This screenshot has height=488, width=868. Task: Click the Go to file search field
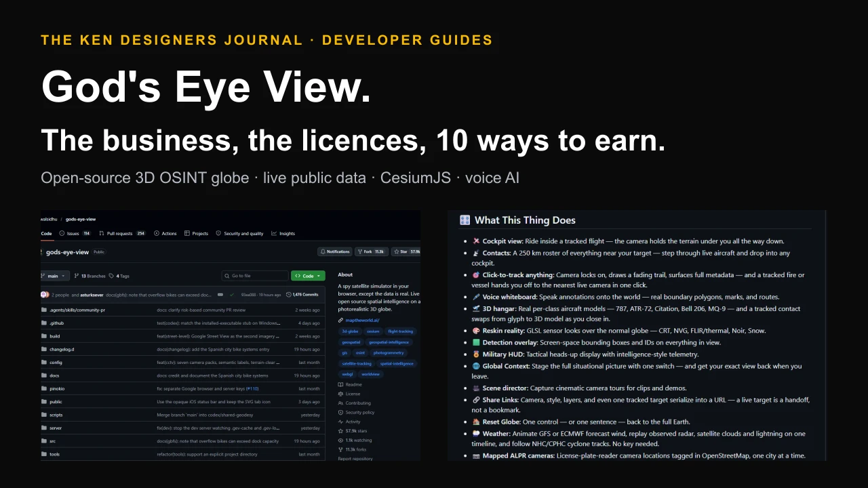(x=255, y=276)
